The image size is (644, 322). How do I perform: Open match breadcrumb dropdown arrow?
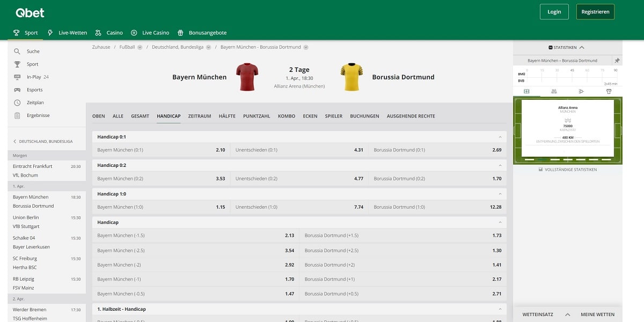(x=306, y=47)
